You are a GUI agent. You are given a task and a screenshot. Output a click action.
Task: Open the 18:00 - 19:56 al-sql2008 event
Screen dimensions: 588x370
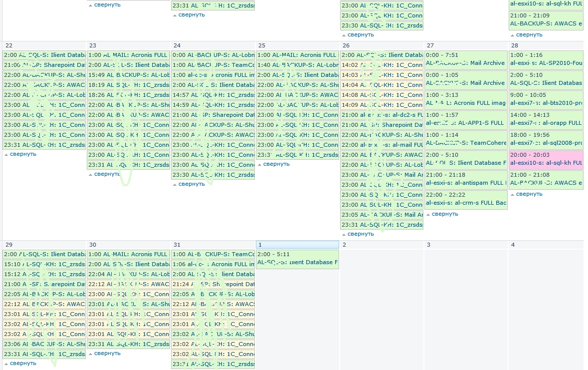[x=546, y=139]
